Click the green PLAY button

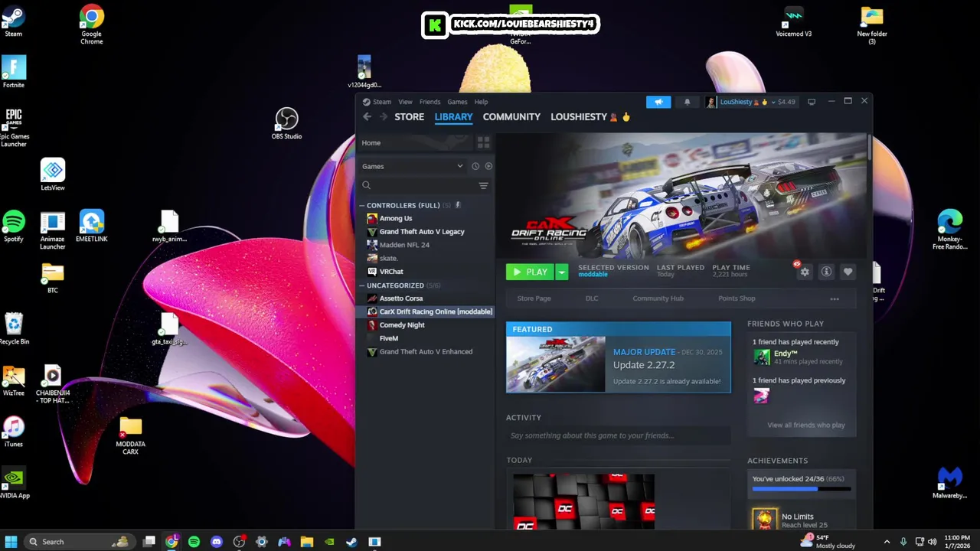[531, 272]
